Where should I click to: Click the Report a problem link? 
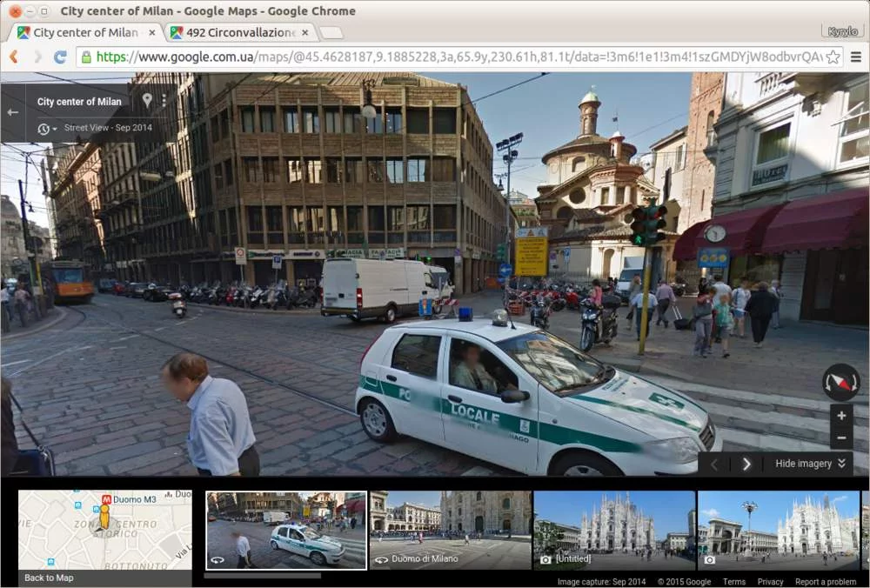(x=825, y=582)
